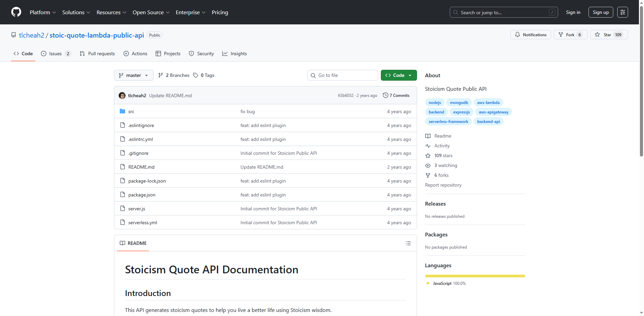Select the README tab header

click(133, 243)
